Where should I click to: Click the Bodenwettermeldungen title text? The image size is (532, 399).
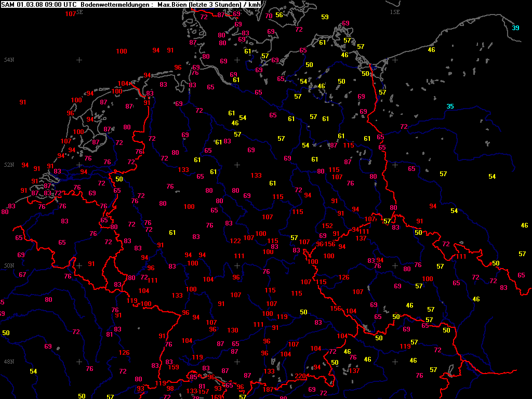tap(109, 4)
